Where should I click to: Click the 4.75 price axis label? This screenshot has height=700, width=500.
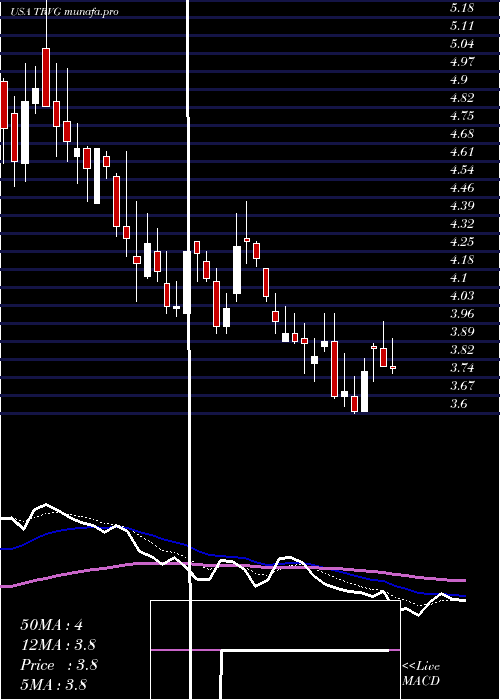click(x=462, y=116)
